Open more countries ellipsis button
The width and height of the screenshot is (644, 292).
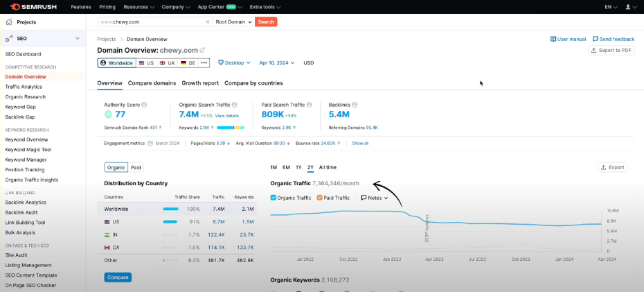204,63
